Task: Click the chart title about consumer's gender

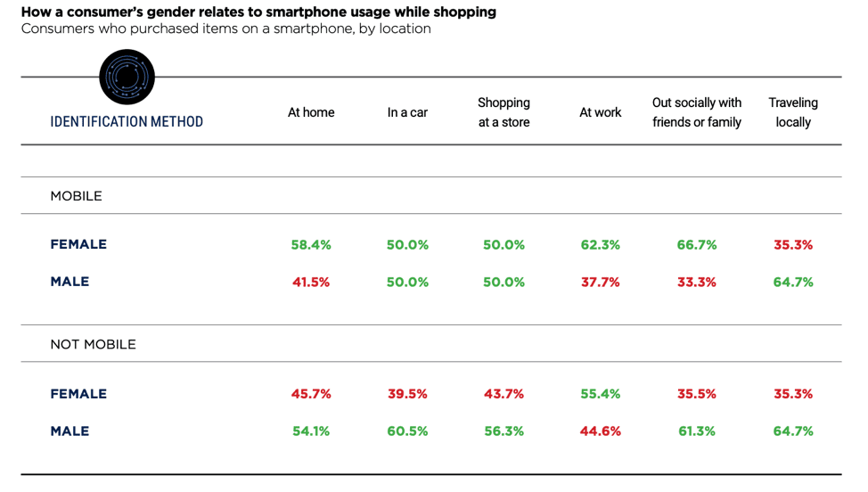Action: point(258,12)
